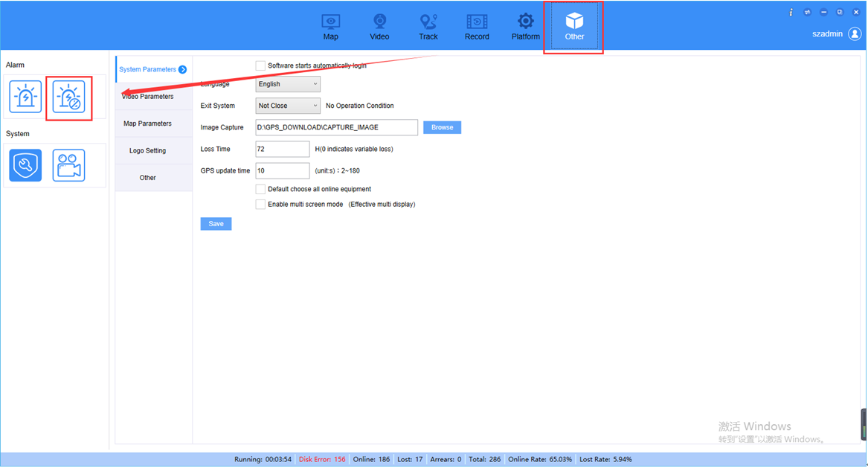Click Lost Rate: 5.94% status text
Viewport: 868px width, 468px height.
click(605, 460)
